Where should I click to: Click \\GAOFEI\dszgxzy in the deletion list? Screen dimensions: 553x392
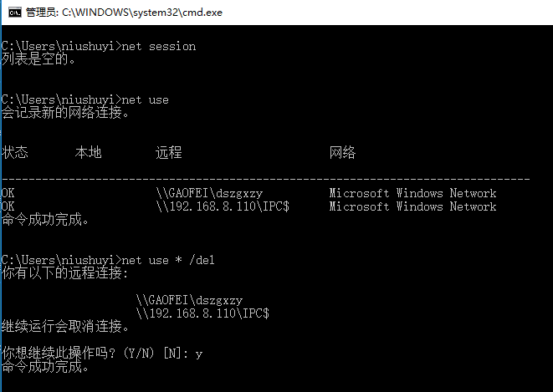point(189,300)
